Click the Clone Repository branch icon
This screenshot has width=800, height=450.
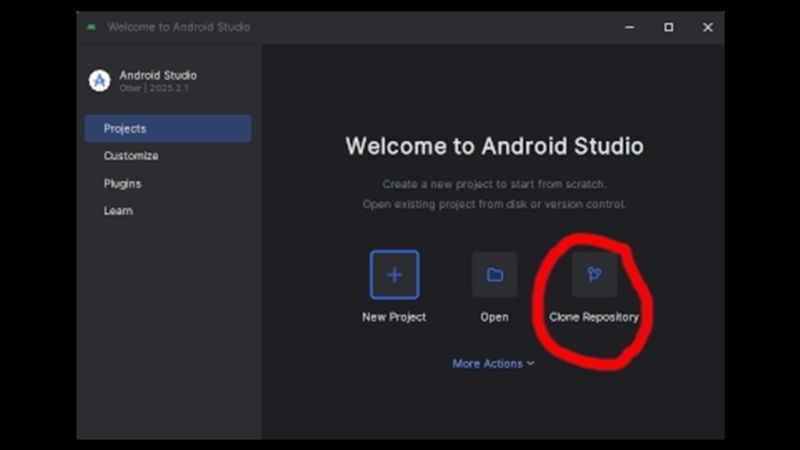[594, 275]
